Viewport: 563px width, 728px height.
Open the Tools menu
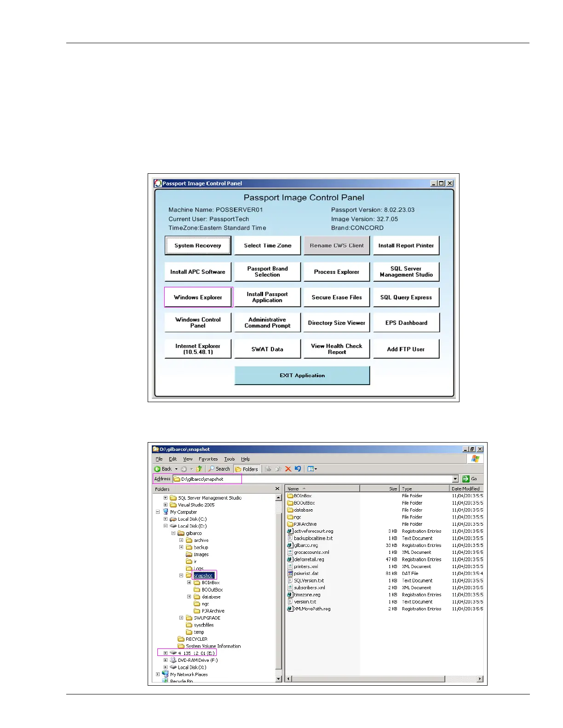[230, 459]
